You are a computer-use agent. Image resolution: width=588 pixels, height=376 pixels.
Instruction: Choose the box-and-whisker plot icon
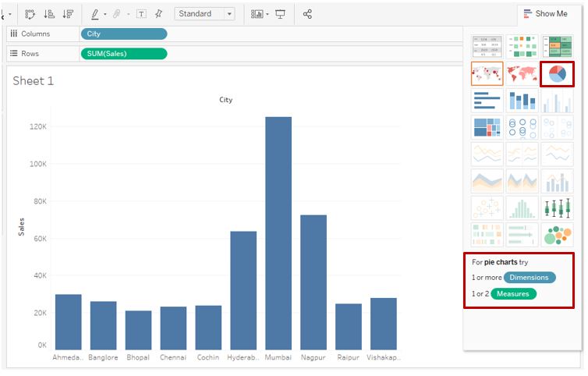[x=557, y=208]
